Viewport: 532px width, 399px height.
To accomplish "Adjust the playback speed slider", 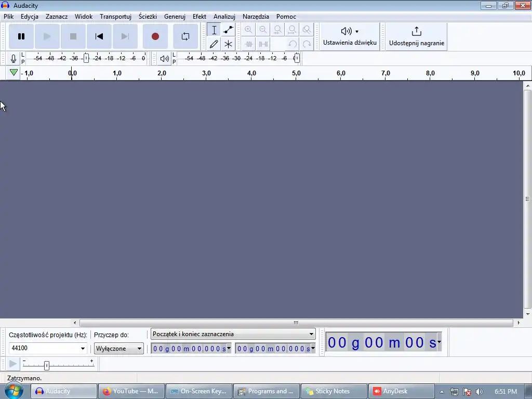I will (46, 365).
